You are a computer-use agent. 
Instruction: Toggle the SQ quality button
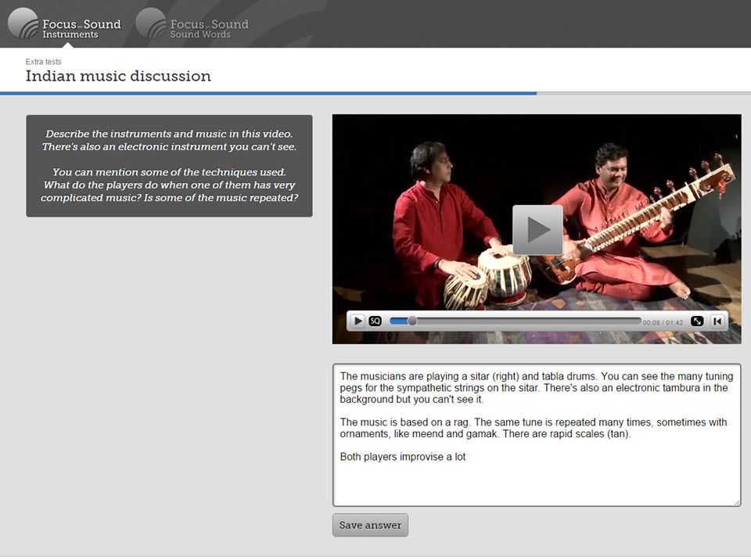click(x=375, y=321)
